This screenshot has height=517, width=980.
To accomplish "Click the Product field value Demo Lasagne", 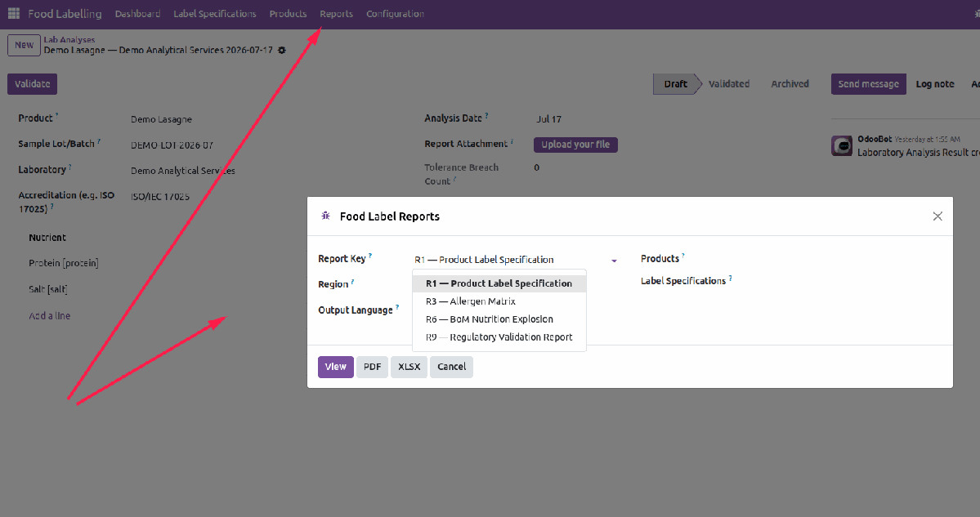I will (161, 119).
